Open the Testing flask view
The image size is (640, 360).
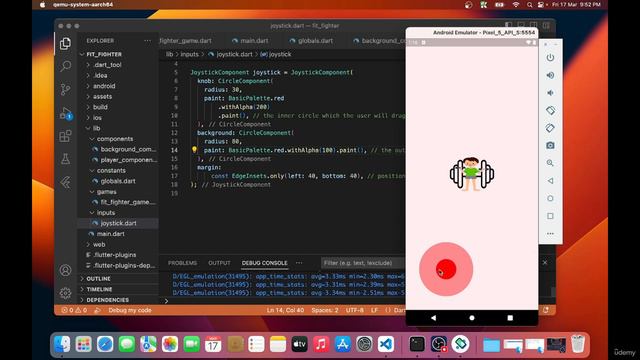tap(65, 159)
